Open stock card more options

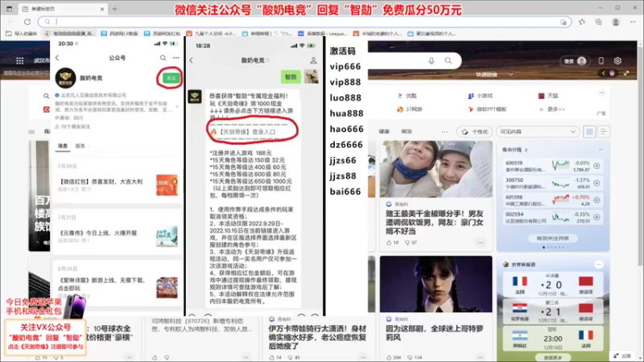(x=601, y=150)
